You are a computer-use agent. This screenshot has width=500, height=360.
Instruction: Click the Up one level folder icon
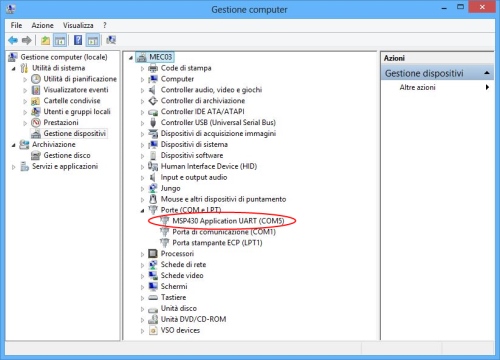[x=45, y=41]
